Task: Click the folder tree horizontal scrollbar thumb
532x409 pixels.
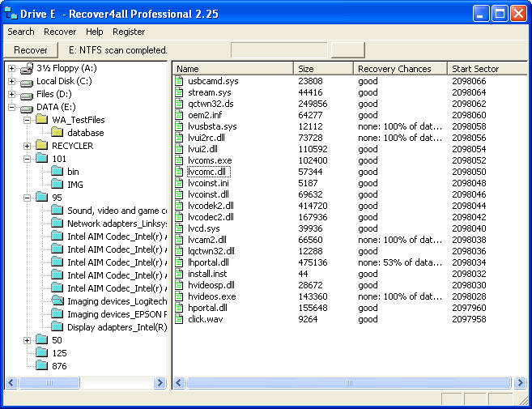Action: (49, 383)
